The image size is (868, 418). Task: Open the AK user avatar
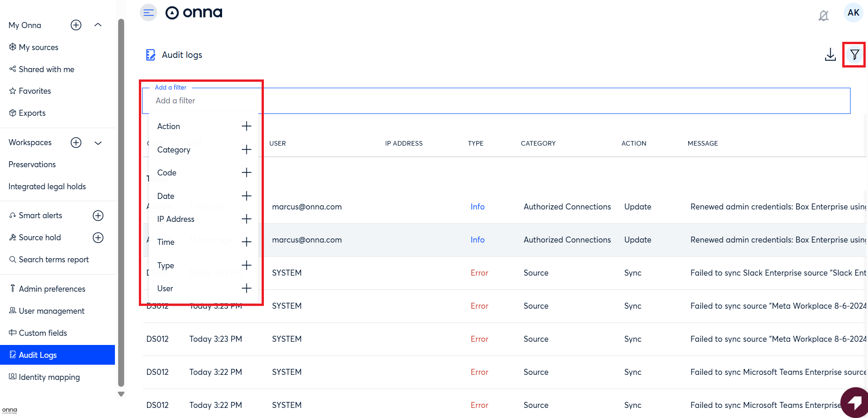853,13
